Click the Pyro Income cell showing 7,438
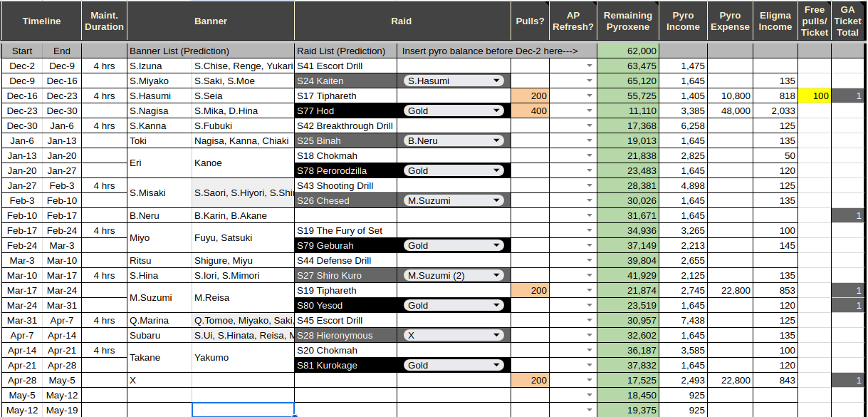The image size is (868, 417). [684, 320]
